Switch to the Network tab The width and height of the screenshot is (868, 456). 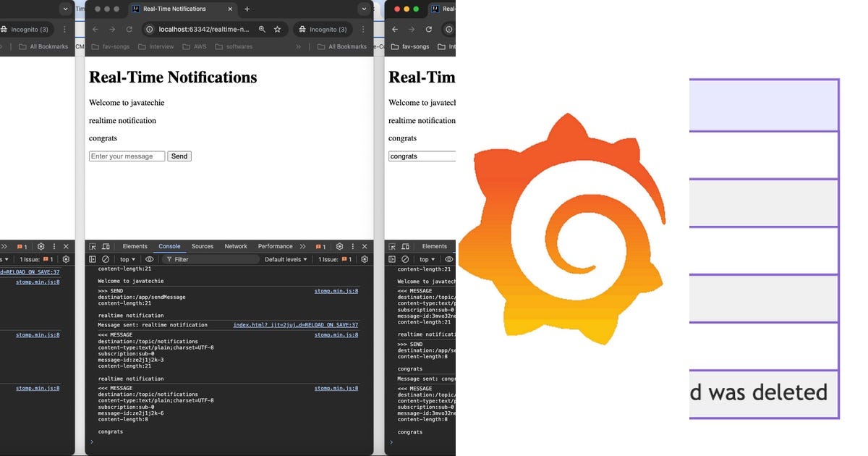coord(235,246)
